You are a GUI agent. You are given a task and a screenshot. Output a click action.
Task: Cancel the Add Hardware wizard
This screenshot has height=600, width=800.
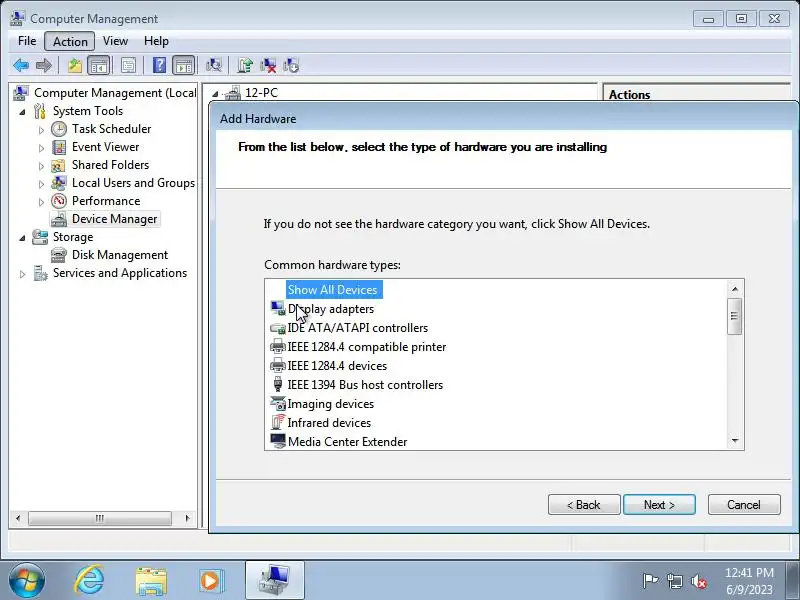(744, 505)
